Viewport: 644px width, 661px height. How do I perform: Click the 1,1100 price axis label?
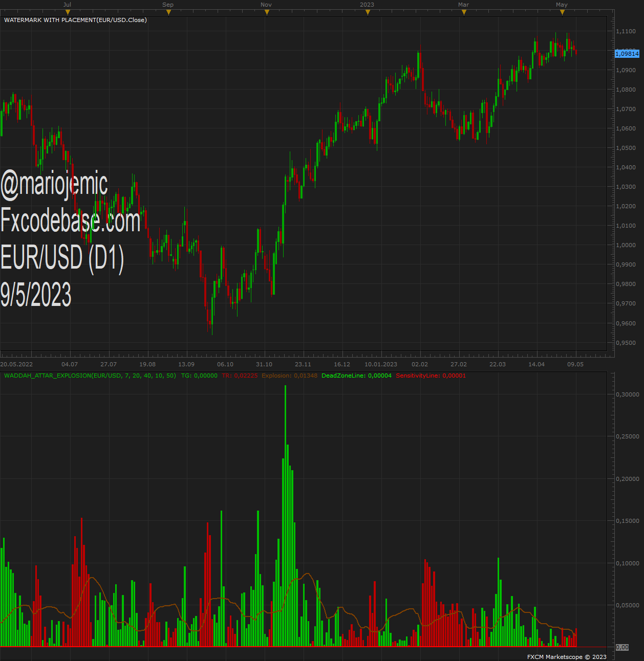(626, 31)
